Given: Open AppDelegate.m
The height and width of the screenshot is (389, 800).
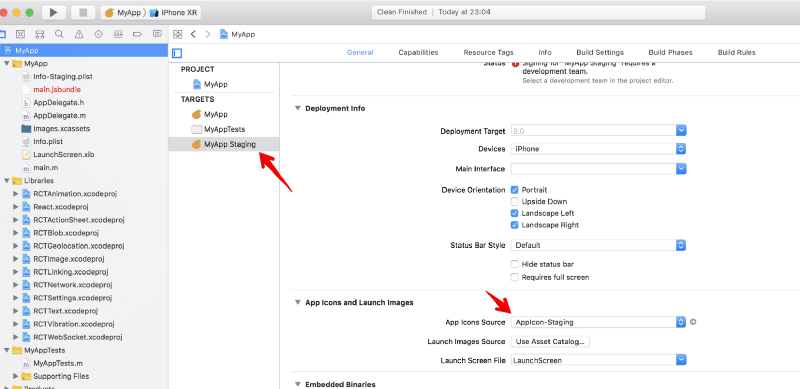Looking at the screenshot, I should click(59, 115).
